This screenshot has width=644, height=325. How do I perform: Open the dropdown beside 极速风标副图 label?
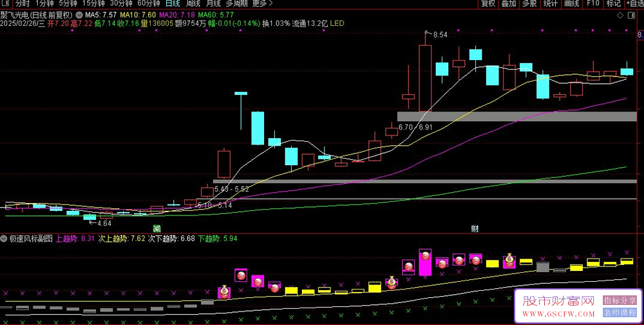[x=5, y=239]
